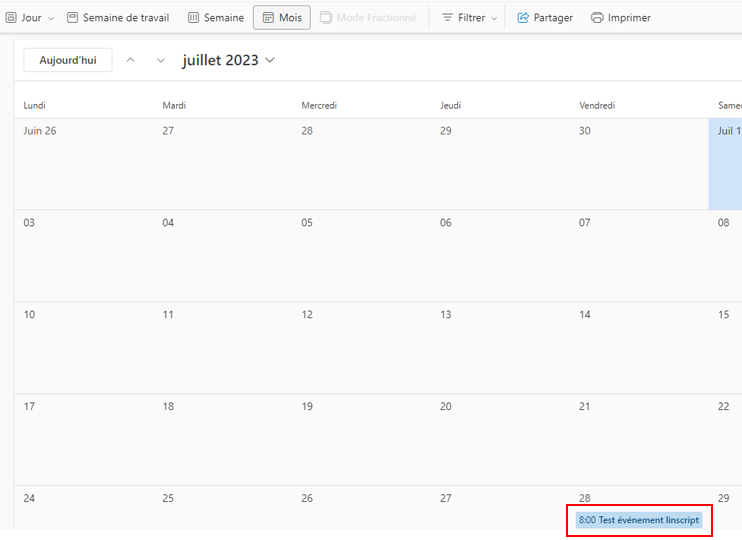
Task: Click day 20 in the month grid
Action: pos(501,439)
